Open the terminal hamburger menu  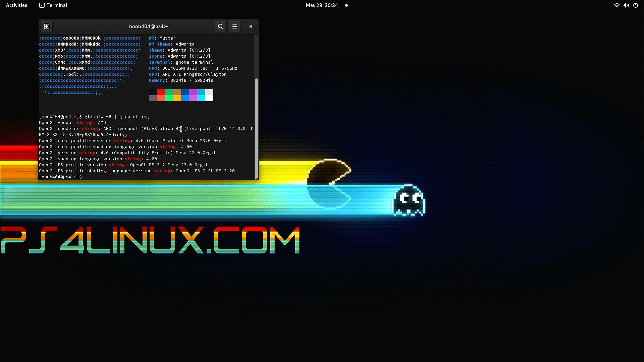(x=235, y=26)
